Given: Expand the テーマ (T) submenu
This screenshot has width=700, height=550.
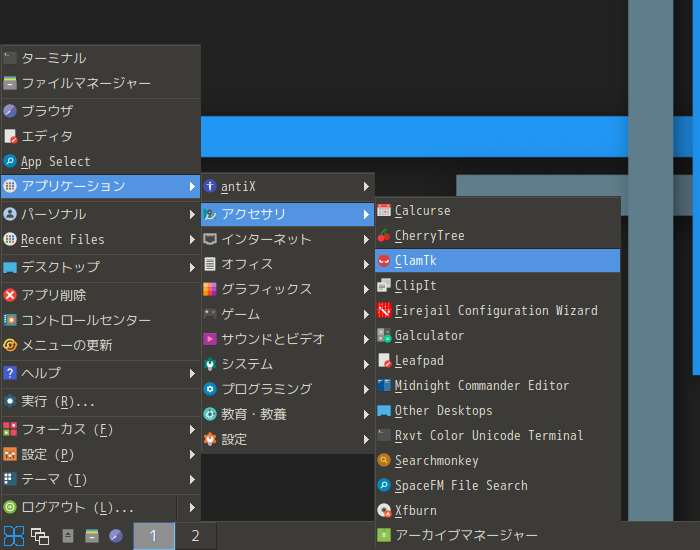Looking at the screenshot, I should pos(101,479).
